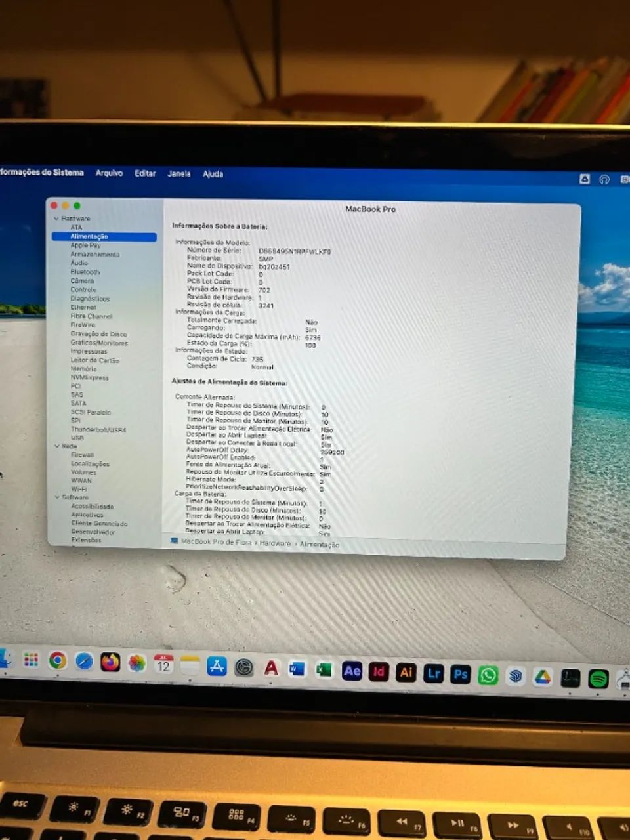Launch Adobe After Effects from dock
The width and height of the screenshot is (630, 840).
point(352,671)
